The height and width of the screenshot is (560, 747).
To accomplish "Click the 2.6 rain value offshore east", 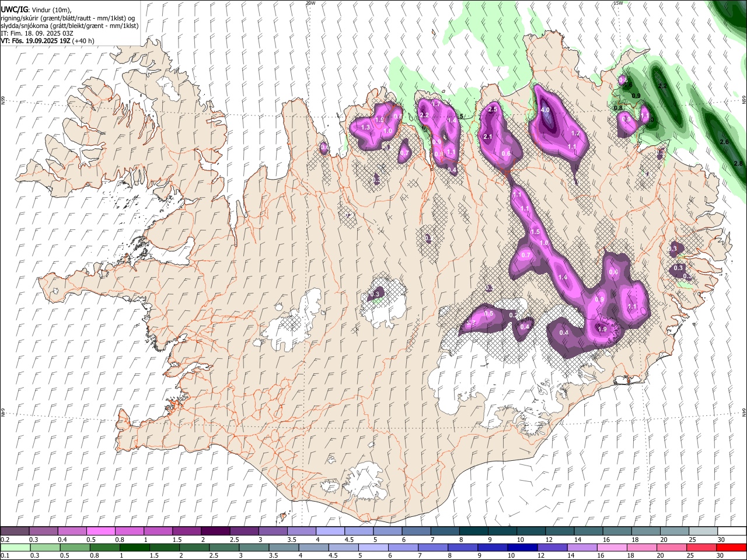I will point(724,142).
